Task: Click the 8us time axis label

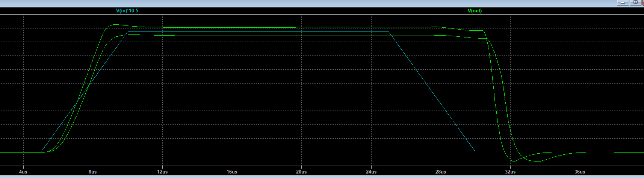Action: (92, 172)
